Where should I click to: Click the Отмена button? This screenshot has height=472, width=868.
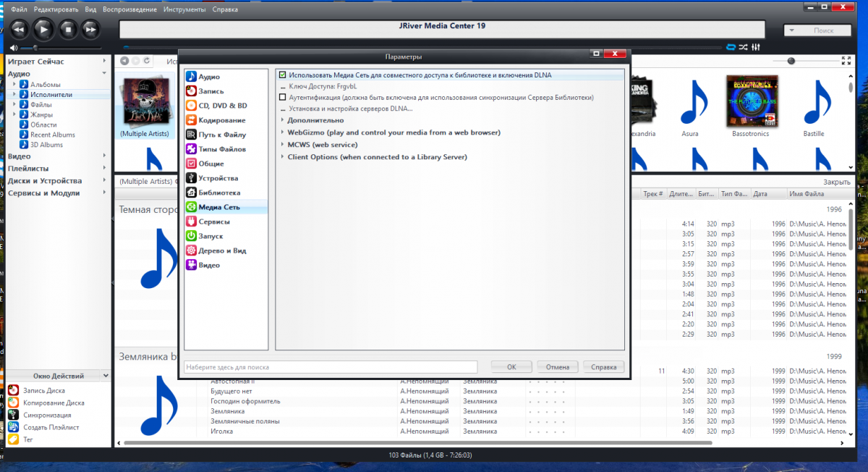(558, 367)
